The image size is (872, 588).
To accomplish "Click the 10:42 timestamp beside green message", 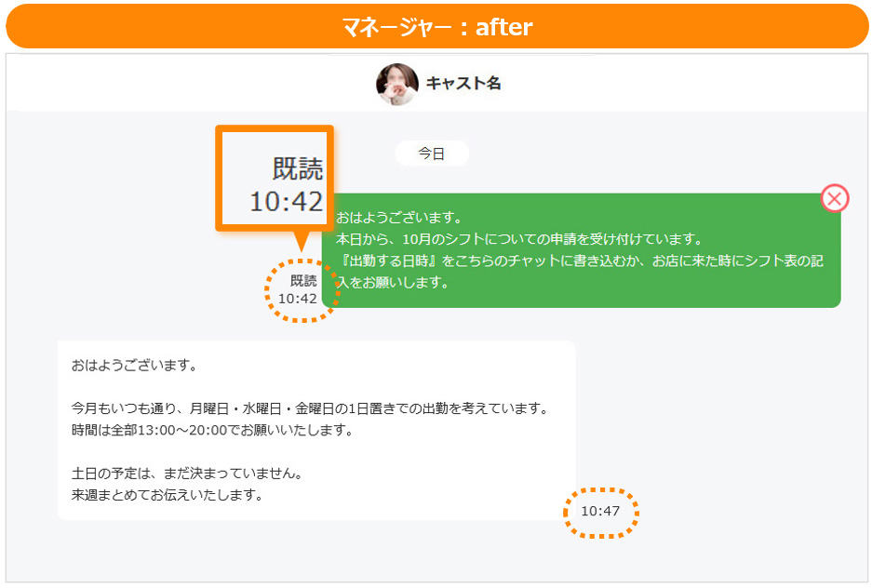I will point(298,299).
